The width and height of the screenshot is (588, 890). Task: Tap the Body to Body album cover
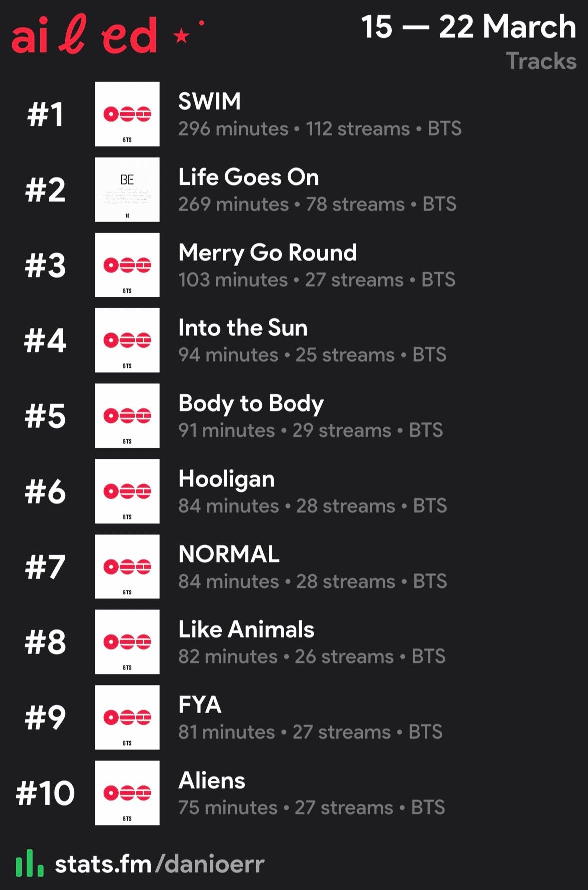(x=127, y=416)
